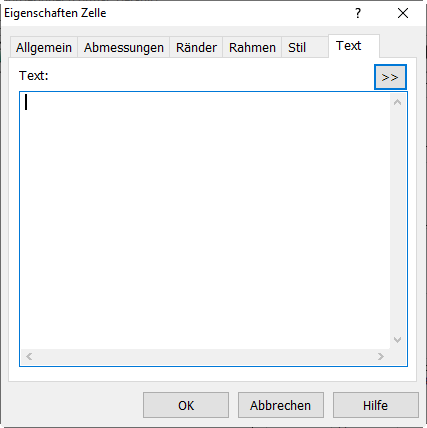
Task: Cancel with the Abbrechen button
Action: point(281,405)
